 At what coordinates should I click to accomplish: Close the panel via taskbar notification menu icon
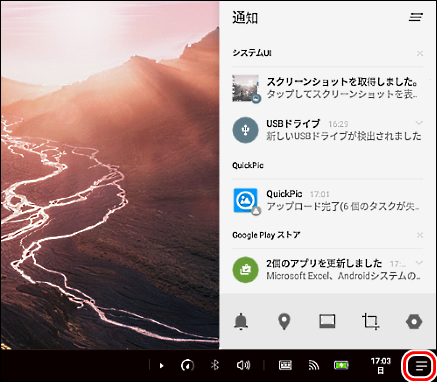point(421,366)
